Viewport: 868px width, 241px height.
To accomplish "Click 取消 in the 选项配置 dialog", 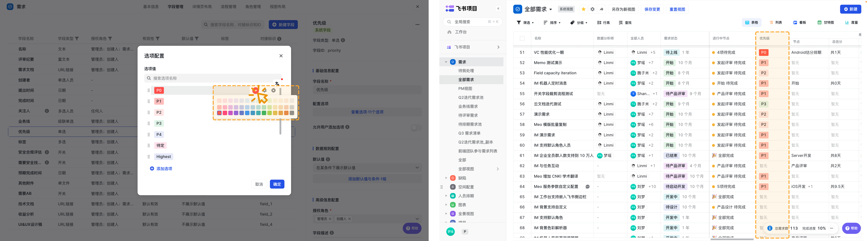I will [259, 184].
